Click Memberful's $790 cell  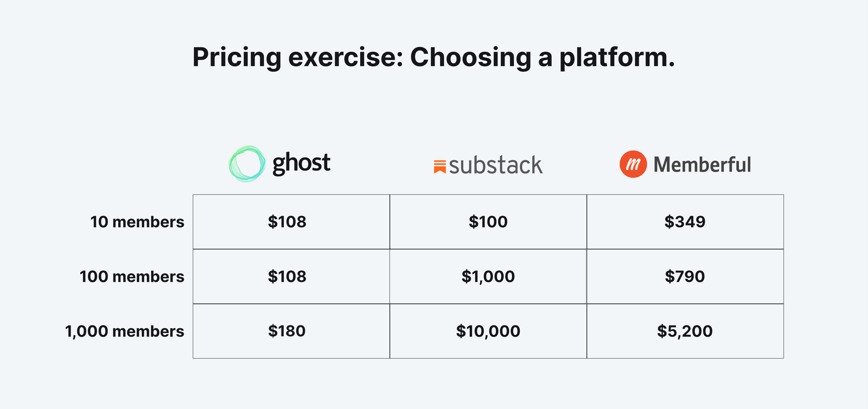[685, 277]
